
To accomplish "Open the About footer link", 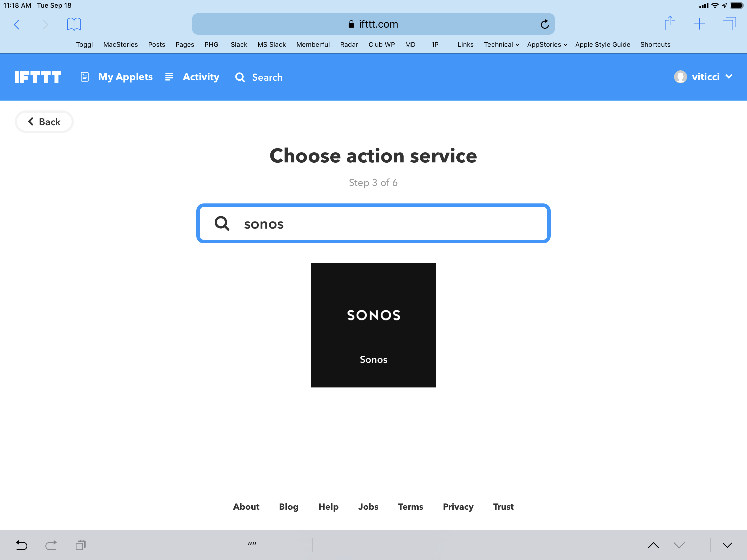I will click(x=246, y=507).
